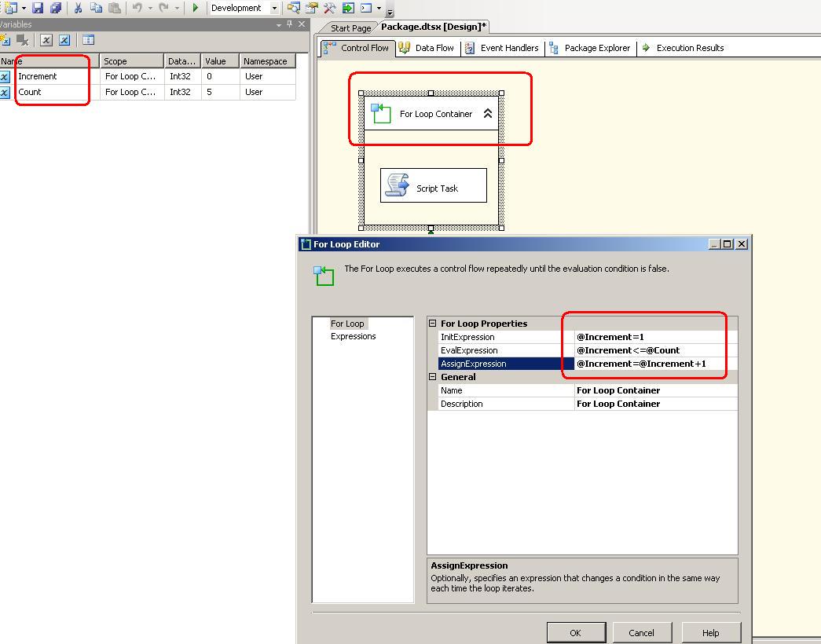Toggle Show All Variables
Viewport: 821px width, 644px height.
coord(63,39)
